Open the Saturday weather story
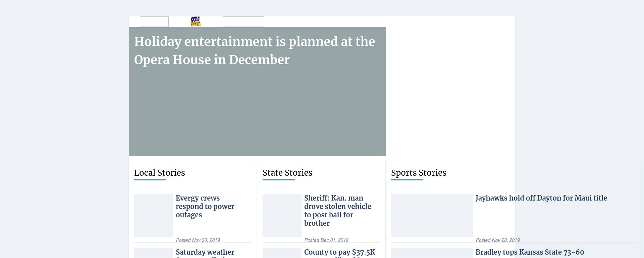This screenshot has height=258, width=644. coord(205,252)
